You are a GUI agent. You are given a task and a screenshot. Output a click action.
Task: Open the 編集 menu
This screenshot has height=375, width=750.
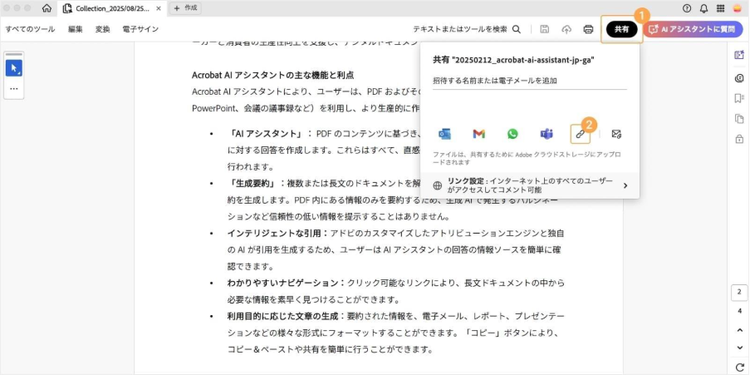[75, 29]
